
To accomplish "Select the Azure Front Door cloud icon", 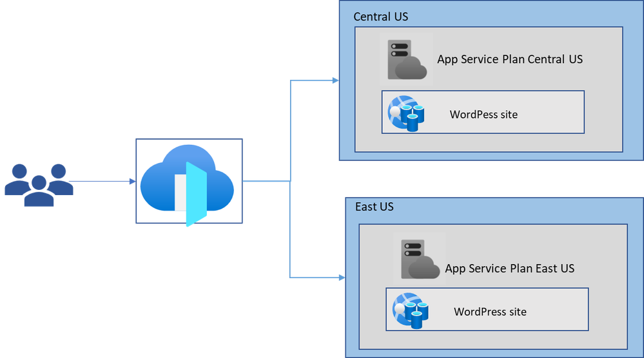I will (x=188, y=185).
